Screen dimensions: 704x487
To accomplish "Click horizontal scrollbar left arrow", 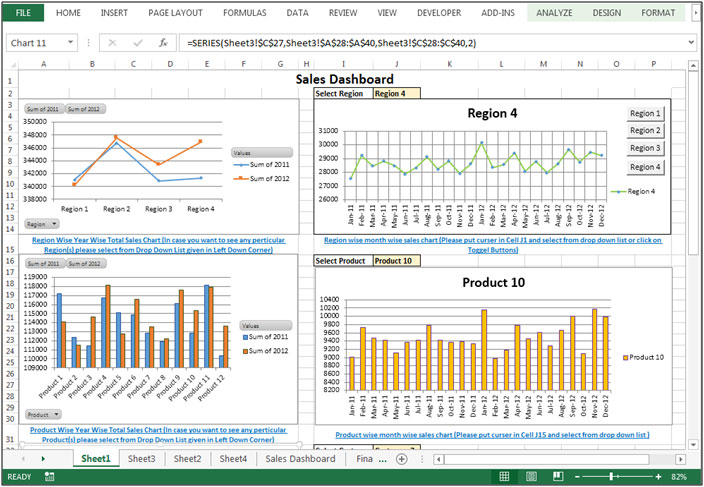I will point(439,459).
